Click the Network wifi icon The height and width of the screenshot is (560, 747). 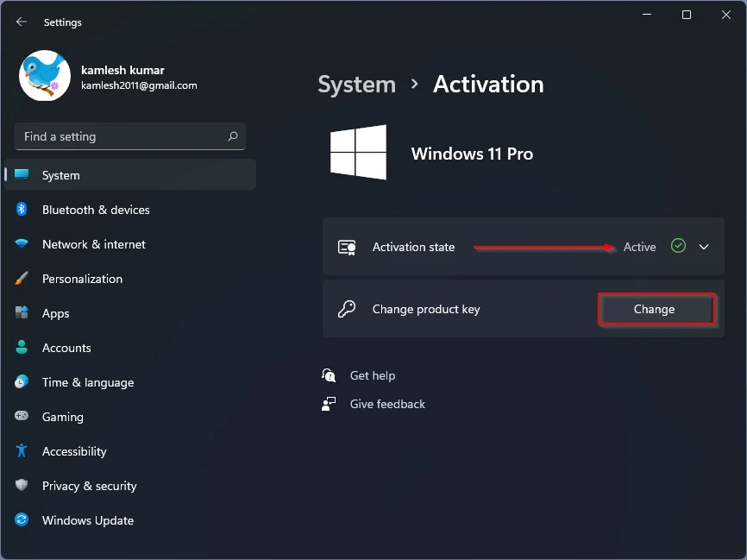pos(22,243)
